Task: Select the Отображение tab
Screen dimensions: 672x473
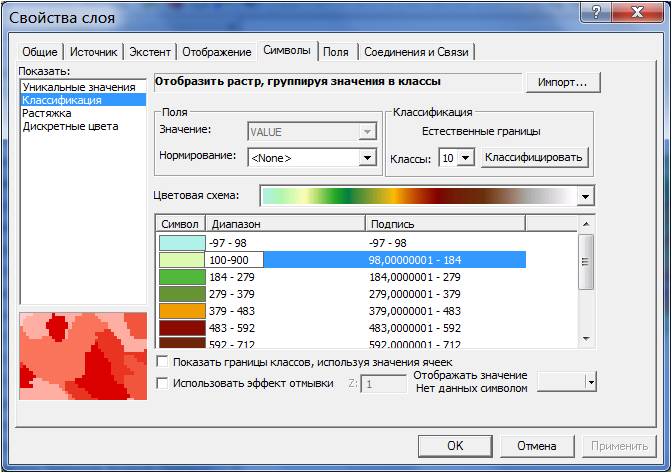Action: pyautogui.click(x=217, y=52)
